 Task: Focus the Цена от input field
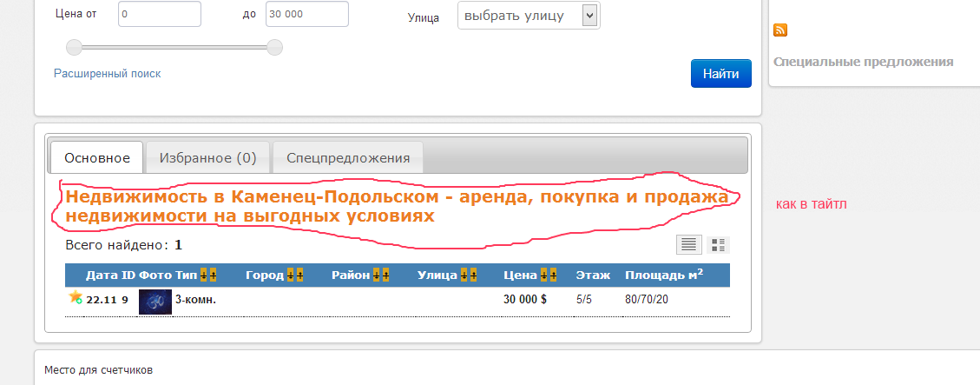point(160,14)
